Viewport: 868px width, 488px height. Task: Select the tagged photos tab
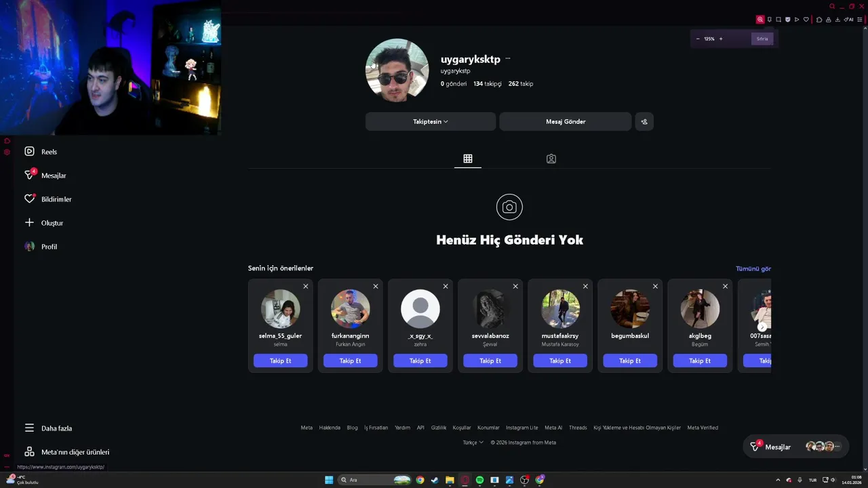pyautogui.click(x=551, y=159)
